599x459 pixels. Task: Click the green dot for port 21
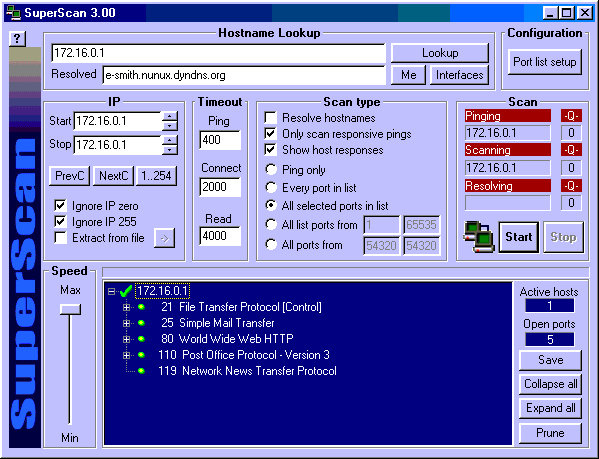click(141, 307)
